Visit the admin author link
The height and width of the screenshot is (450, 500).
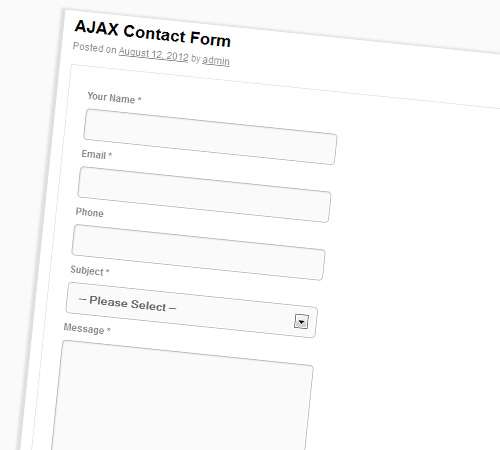[x=216, y=60]
